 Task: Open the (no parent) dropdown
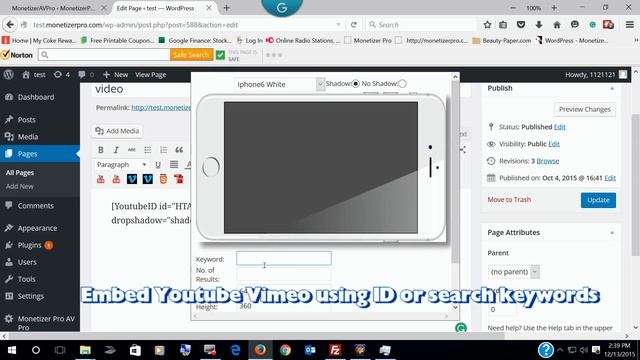click(x=513, y=272)
